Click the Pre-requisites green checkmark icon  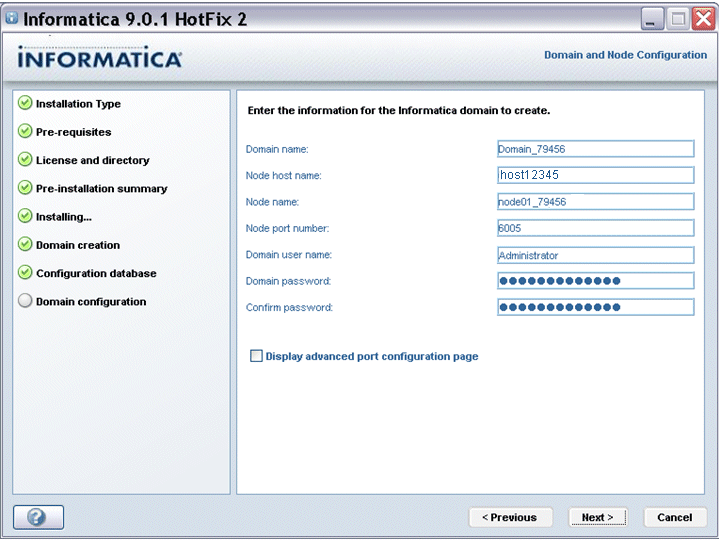point(25,131)
